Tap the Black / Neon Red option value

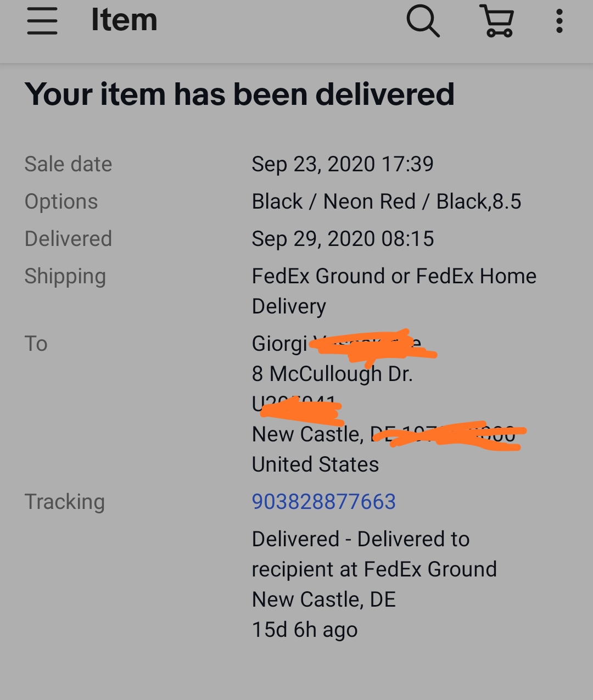point(386,201)
